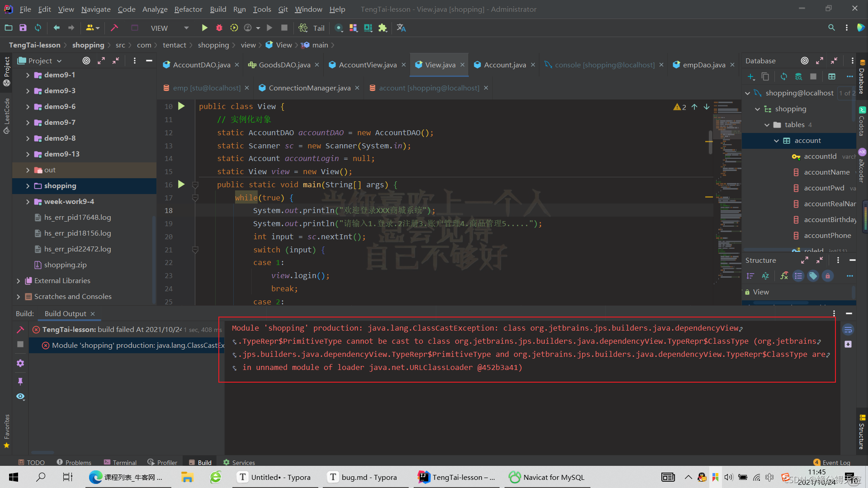The width and height of the screenshot is (868, 488).
Task: Toggle the bookmark pin in left sidebar
Action: [20, 381]
